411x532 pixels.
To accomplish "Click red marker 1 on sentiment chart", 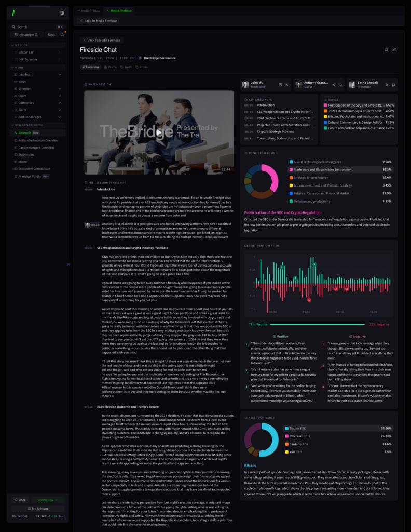I will point(309,300).
